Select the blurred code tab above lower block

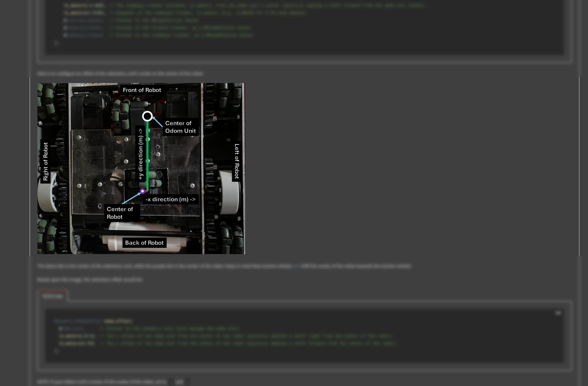(52, 296)
